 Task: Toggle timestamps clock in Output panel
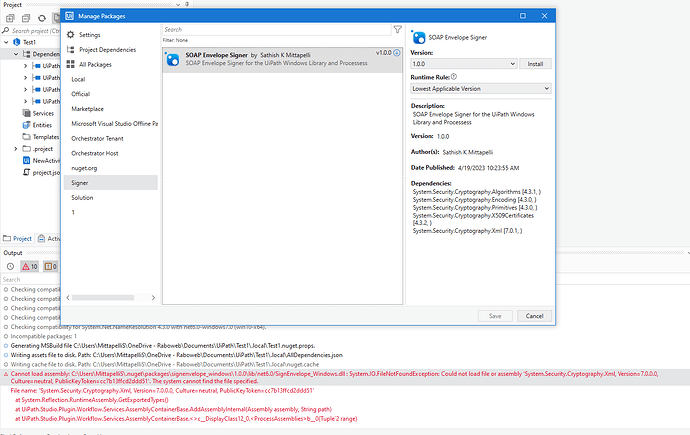11,267
